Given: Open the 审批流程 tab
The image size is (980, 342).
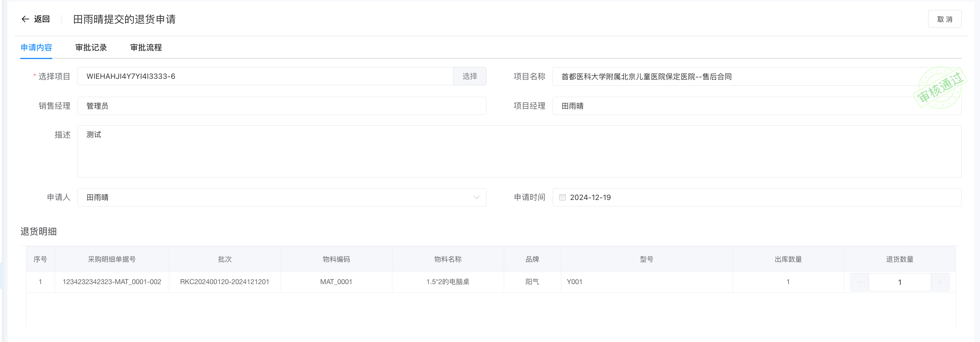Looking at the screenshot, I should [146, 48].
